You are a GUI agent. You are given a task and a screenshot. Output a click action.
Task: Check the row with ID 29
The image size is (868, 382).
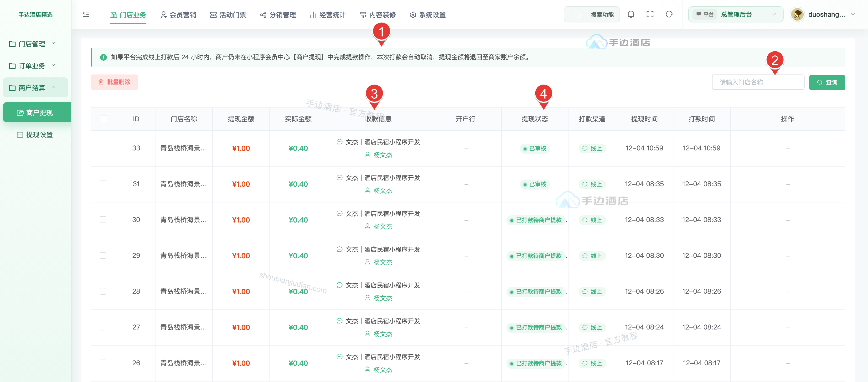coord(103,255)
